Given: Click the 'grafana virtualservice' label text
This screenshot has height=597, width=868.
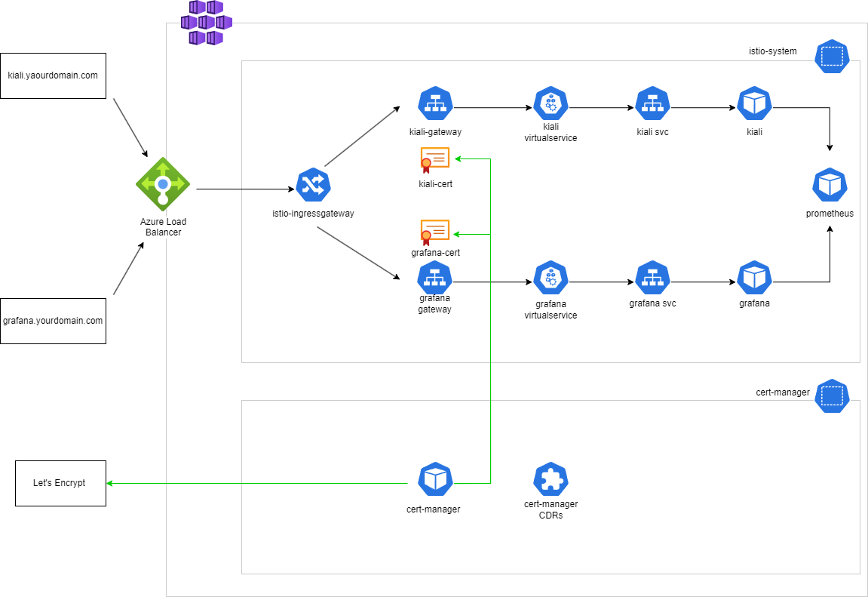Looking at the screenshot, I should pyautogui.click(x=551, y=310).
